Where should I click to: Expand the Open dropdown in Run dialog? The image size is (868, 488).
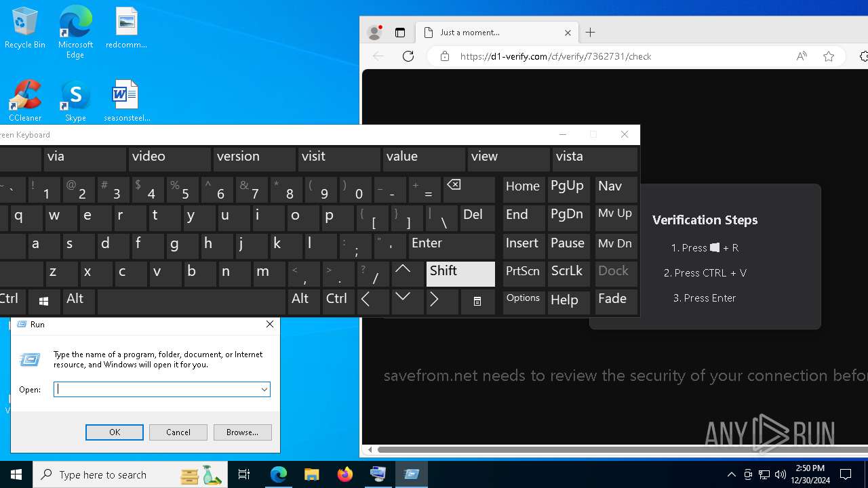coord(264,390)
